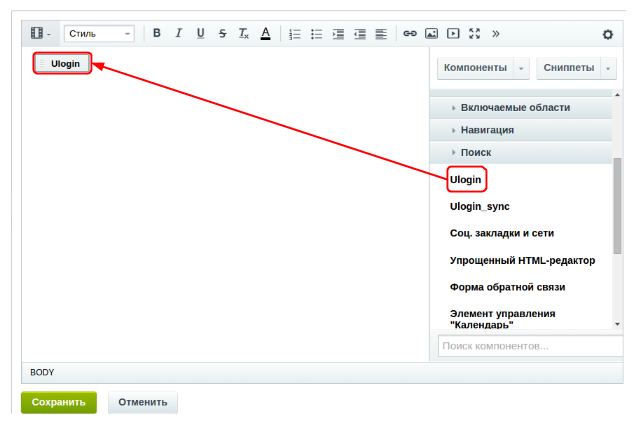This screenshot has width=634, height=424.
Task: Insert a bulleted list
Action: [317, 33]
